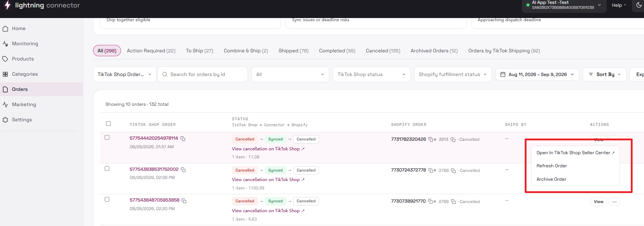
Task: Click the Monitoring pulse icon
Action: point(5,44)
